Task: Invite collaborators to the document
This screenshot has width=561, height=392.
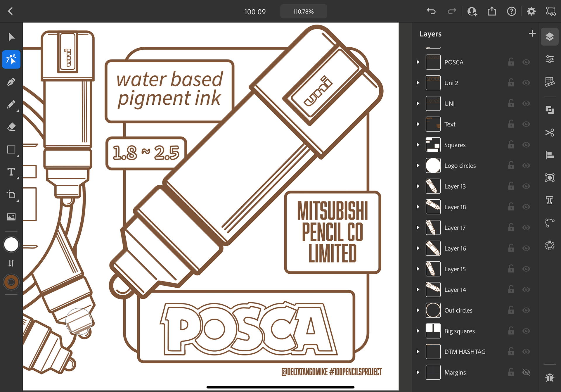Action: [472, 11]
